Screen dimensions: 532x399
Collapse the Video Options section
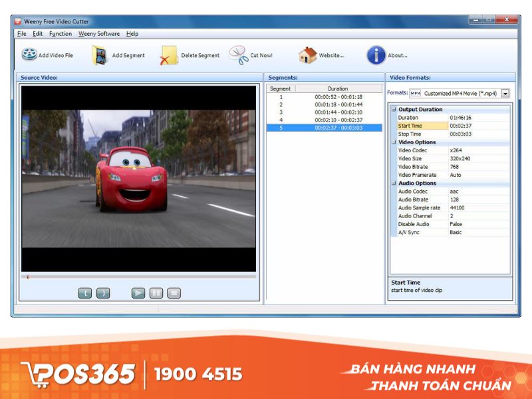394,142
